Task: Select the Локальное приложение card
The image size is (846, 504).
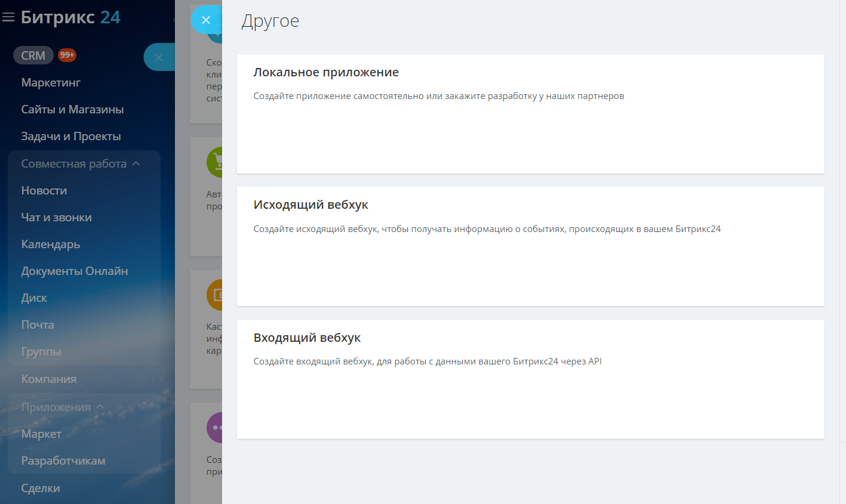Action: [x=531, y=114]
